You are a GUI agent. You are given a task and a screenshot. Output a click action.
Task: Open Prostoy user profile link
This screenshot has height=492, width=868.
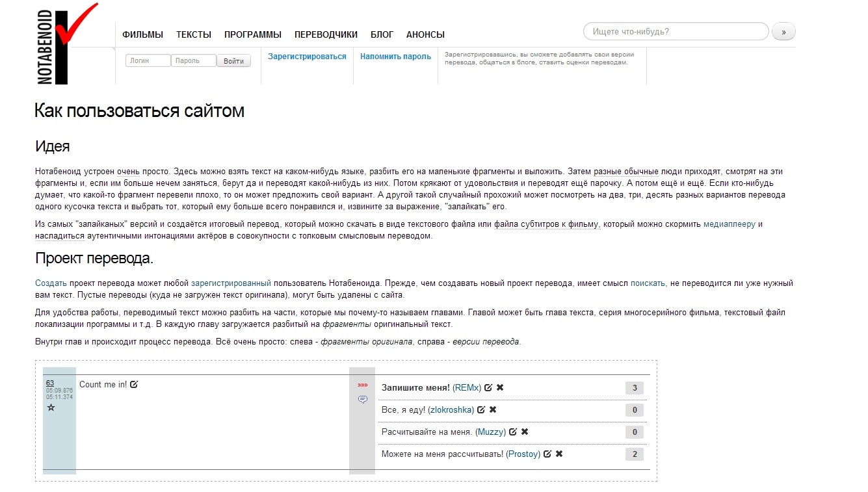523,454
